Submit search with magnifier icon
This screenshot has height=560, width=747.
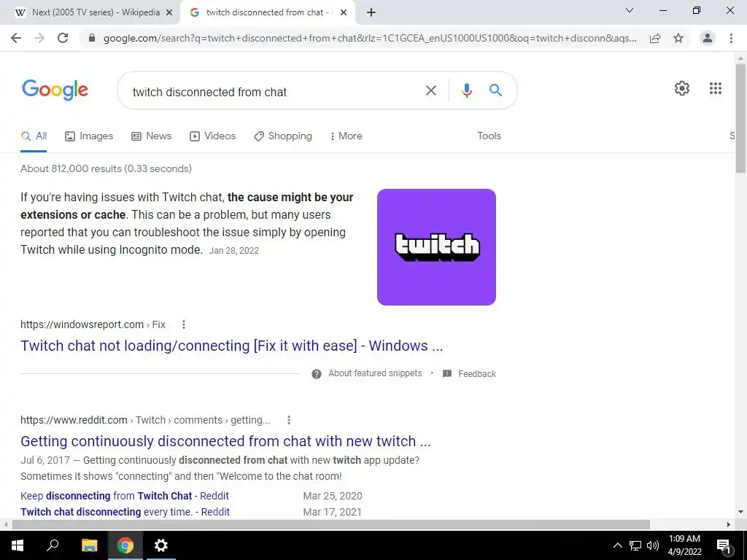[495, 90]
